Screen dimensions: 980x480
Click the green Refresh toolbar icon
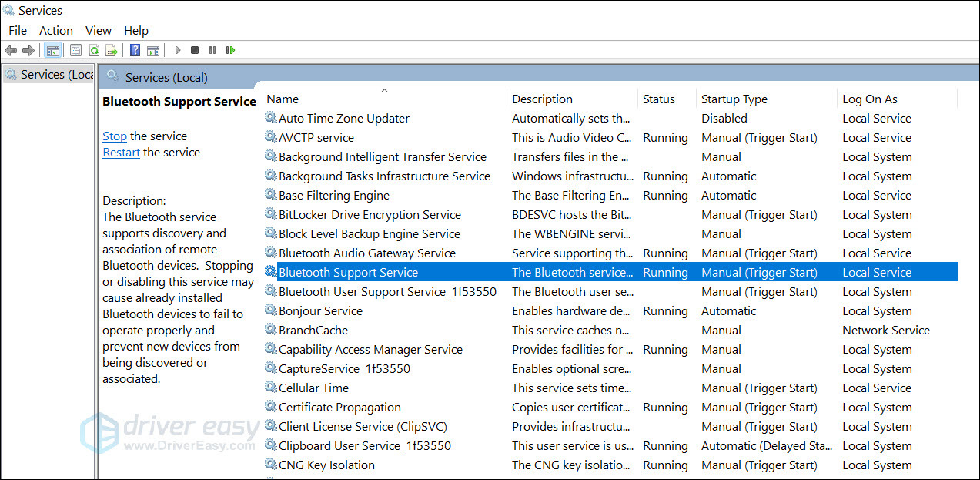pyautogui.click(x=94, y=51)
